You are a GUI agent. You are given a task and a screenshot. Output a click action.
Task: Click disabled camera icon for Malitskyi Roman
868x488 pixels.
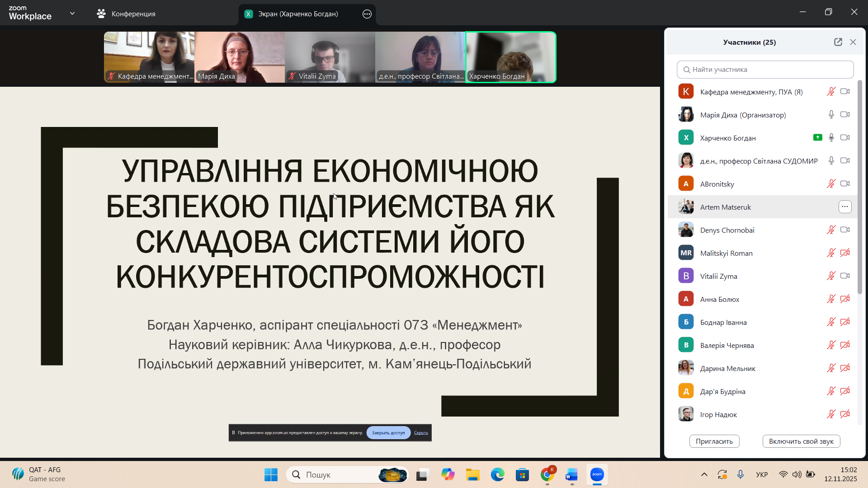pos(844,253)
